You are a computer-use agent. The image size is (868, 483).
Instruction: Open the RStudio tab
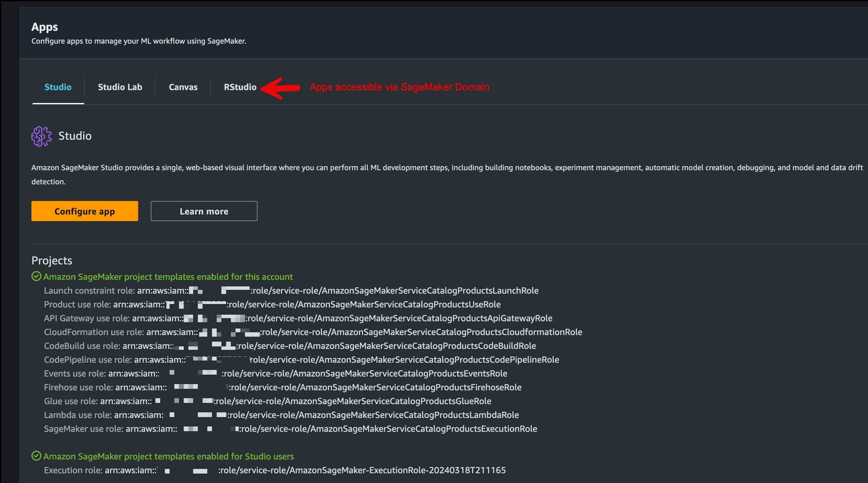pos(240,87)
